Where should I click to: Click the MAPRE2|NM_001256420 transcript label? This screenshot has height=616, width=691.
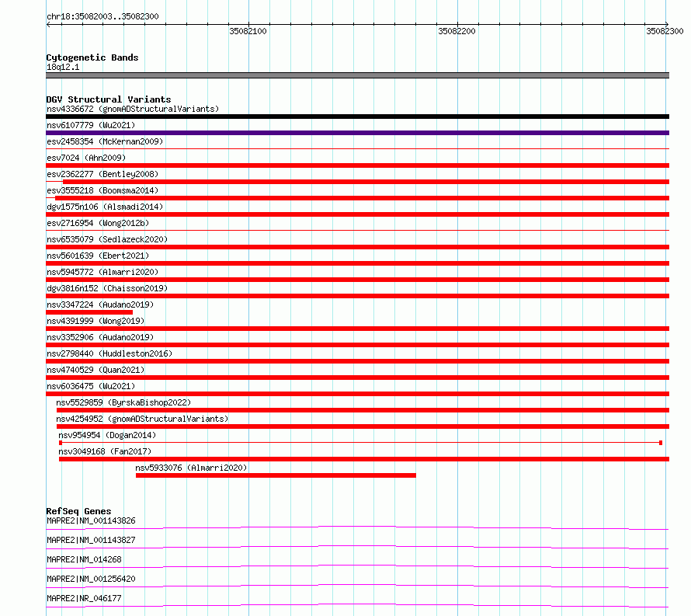[91, 579]
